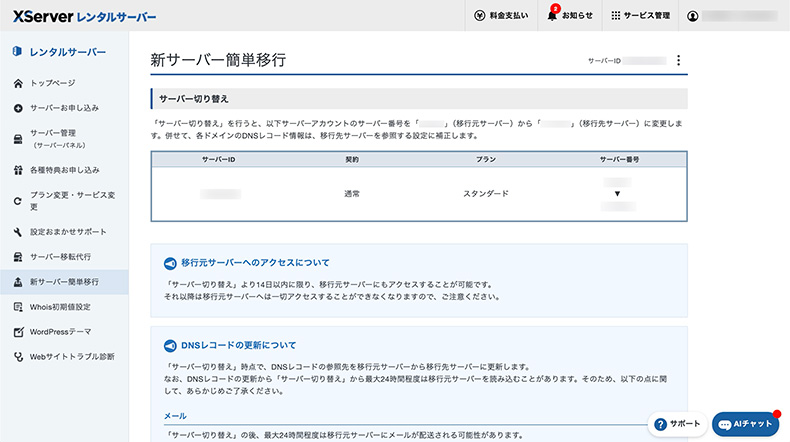Viewport: 790px width, 442px height.
Task: Open 料金支払い in the top bar
Action: coord(502,16)
